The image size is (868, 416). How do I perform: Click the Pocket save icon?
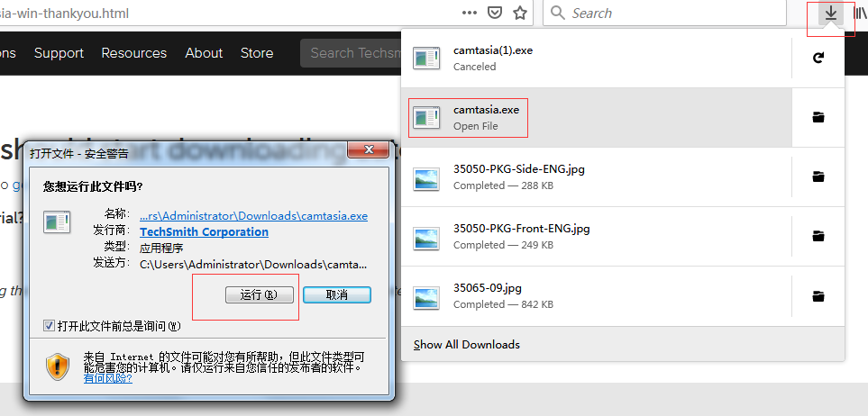(495, 13)
